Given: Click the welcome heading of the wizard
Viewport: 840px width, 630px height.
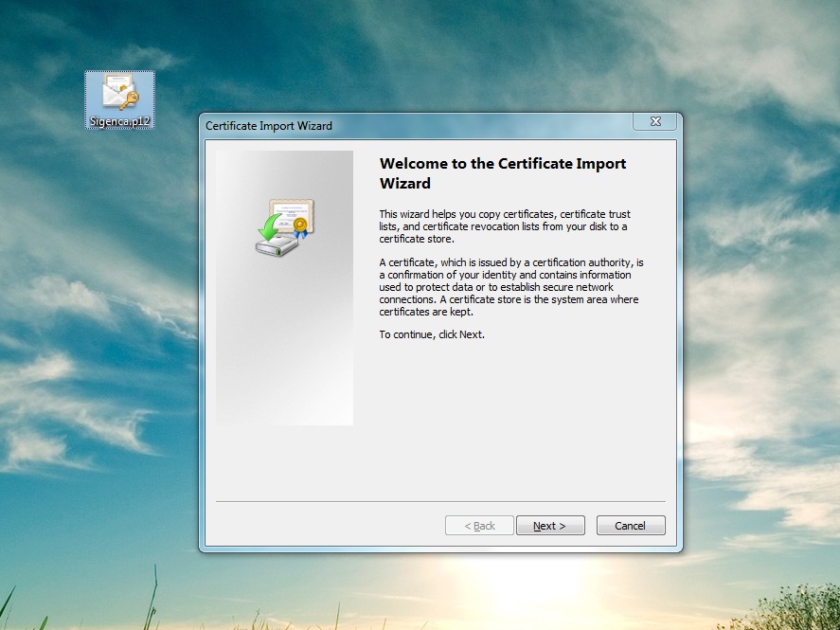Looking at the screenshot, I should coord(502,172).
